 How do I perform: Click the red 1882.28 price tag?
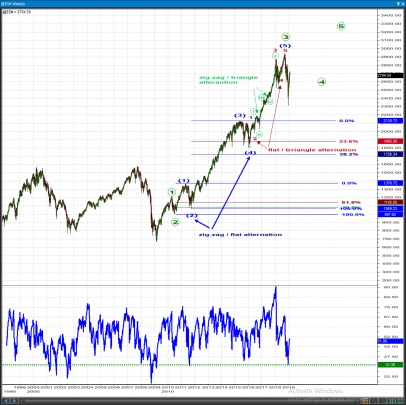click(x=390, y=141)
